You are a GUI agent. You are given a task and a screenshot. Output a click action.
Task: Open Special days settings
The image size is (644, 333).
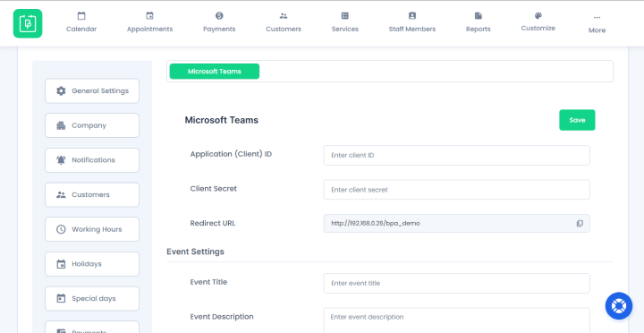pos(92,298)
